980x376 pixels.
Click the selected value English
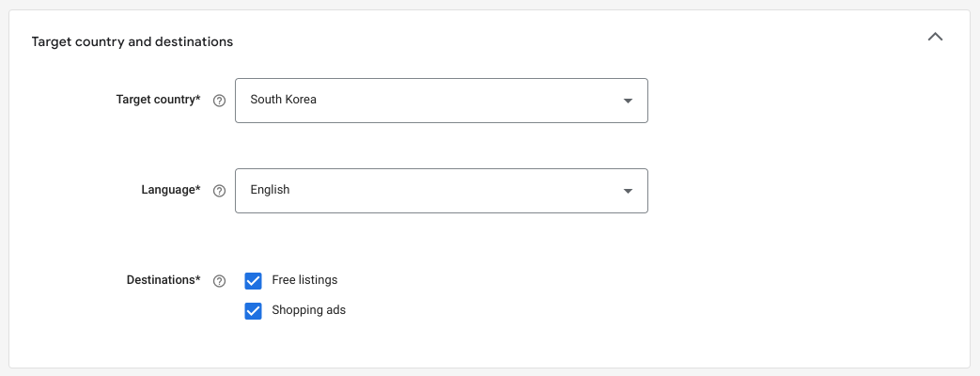click(270, 190)
